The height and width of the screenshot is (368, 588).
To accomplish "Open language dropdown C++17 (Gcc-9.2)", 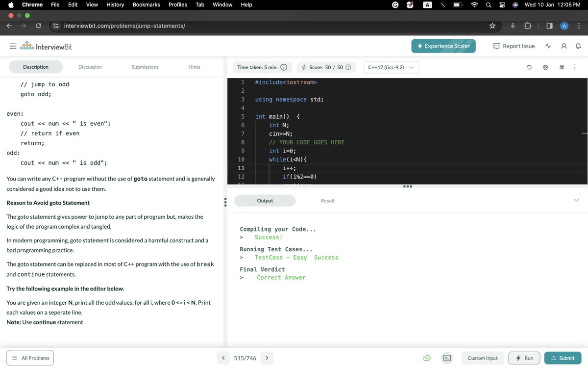I will 391,67.
